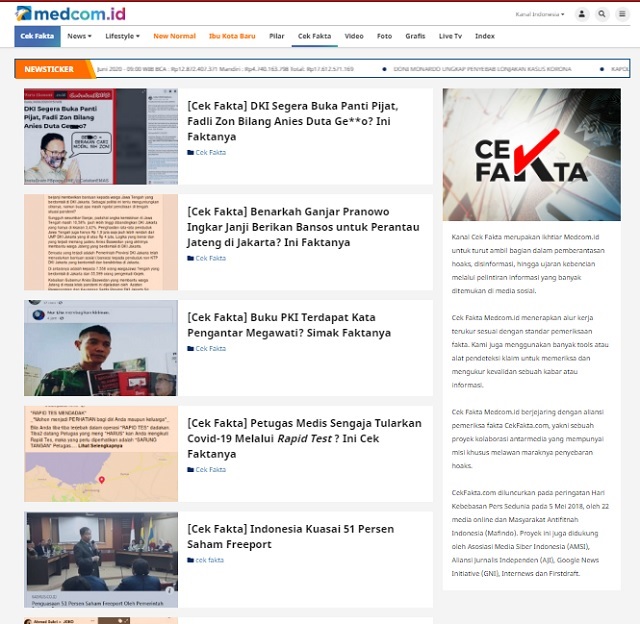Screen dimensions: 640x624
Task: Go to the Ibu Kota Baru section
Action: (232, 36)
